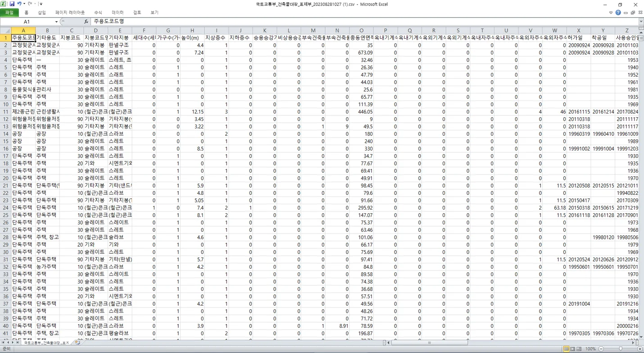Image resolution: width=644 pixels, height=353 pixels.
Task: Click the horizontal scrollbar thumb
Action: tap(429, 343)
